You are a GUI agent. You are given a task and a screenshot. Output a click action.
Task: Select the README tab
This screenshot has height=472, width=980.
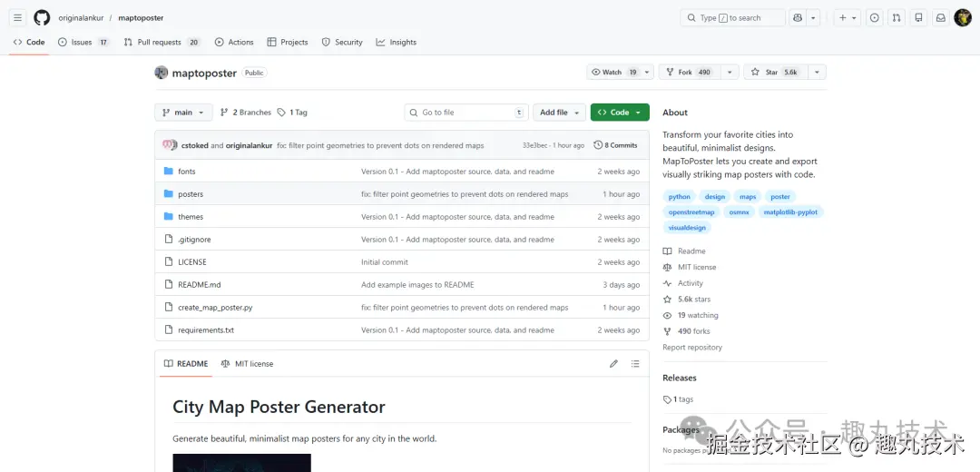186,364
